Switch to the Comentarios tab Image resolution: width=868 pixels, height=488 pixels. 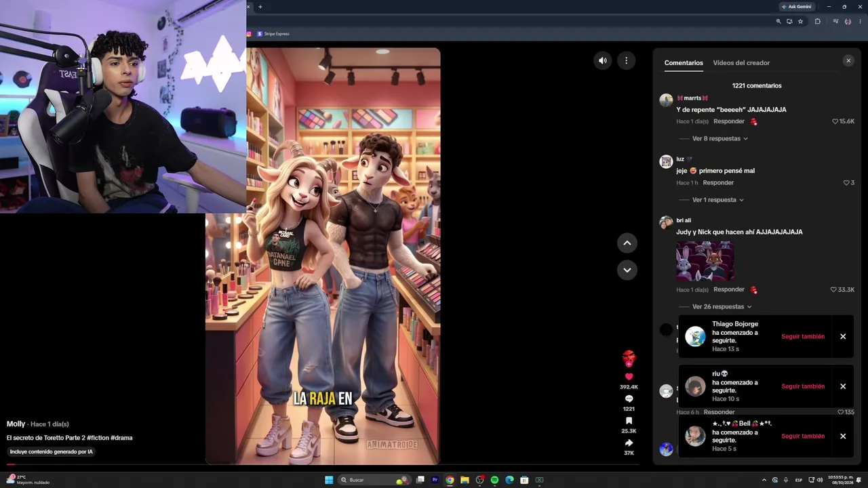click(684, 63)
